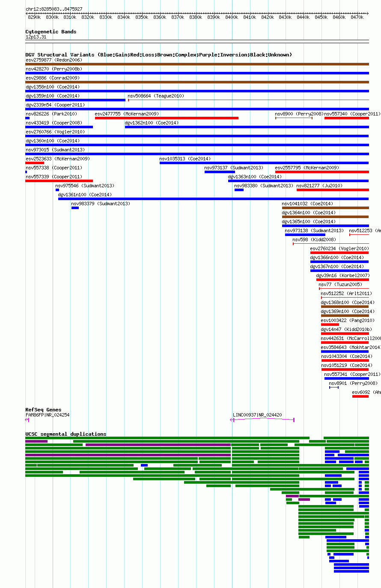Click dgv1369n100 (Coe2014) label
The image size is (381, 588).
(x=348, y=312)
